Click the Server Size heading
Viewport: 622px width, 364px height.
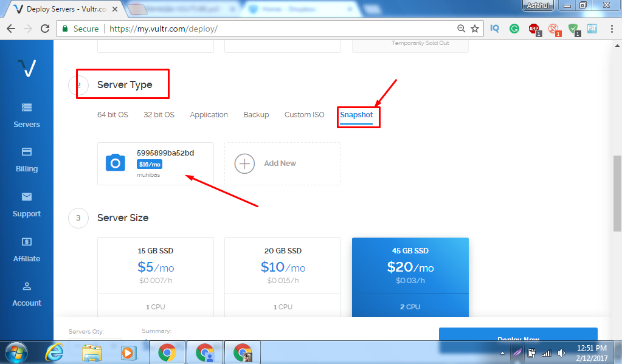click(123, 218)
